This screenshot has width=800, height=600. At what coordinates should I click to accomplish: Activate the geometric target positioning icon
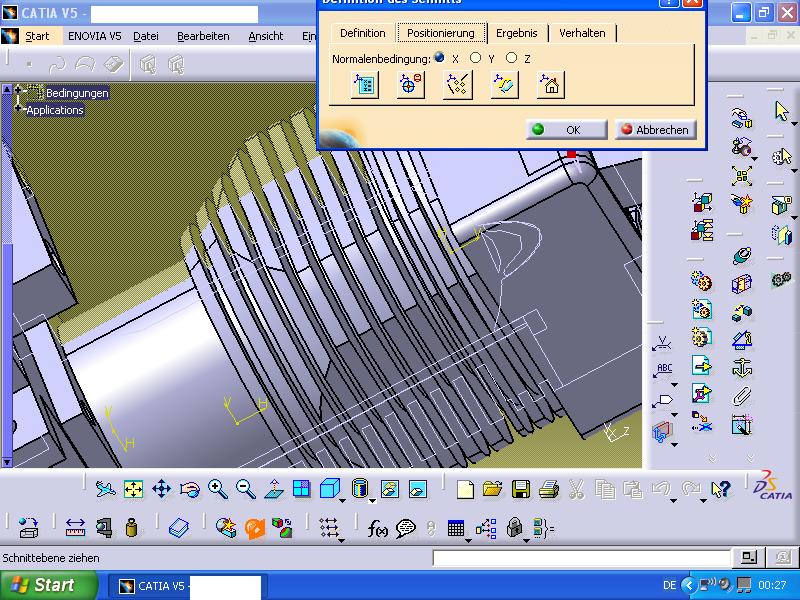(411, 85)
